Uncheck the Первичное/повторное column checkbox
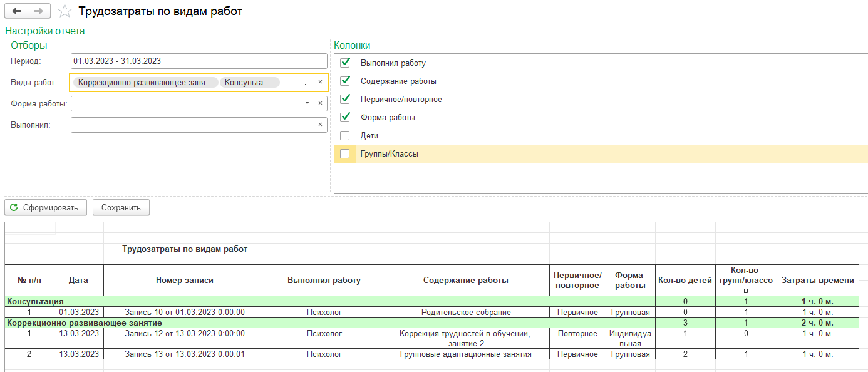 (x=344, y=99)
